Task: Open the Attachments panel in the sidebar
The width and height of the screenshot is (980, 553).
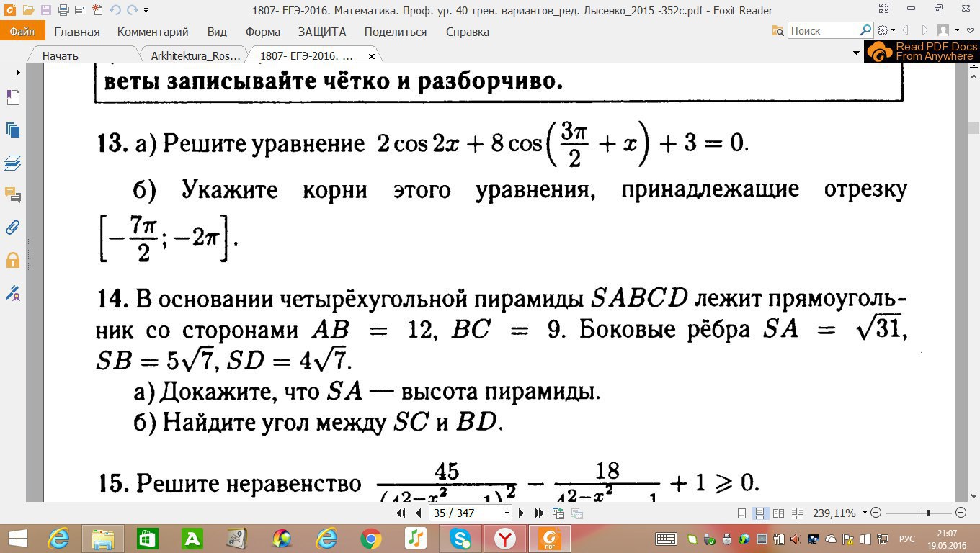Action: (x=12, y=228)
